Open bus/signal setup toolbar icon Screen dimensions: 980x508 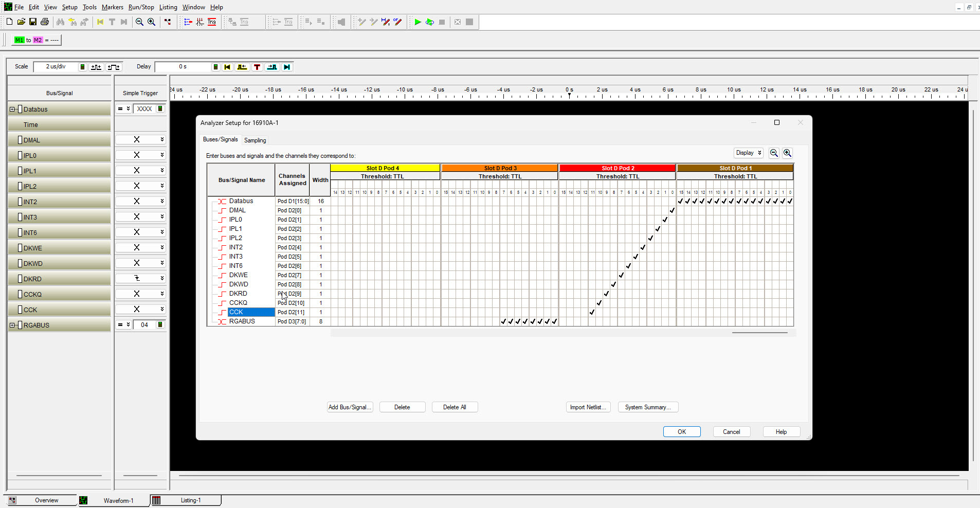[188, 22]
